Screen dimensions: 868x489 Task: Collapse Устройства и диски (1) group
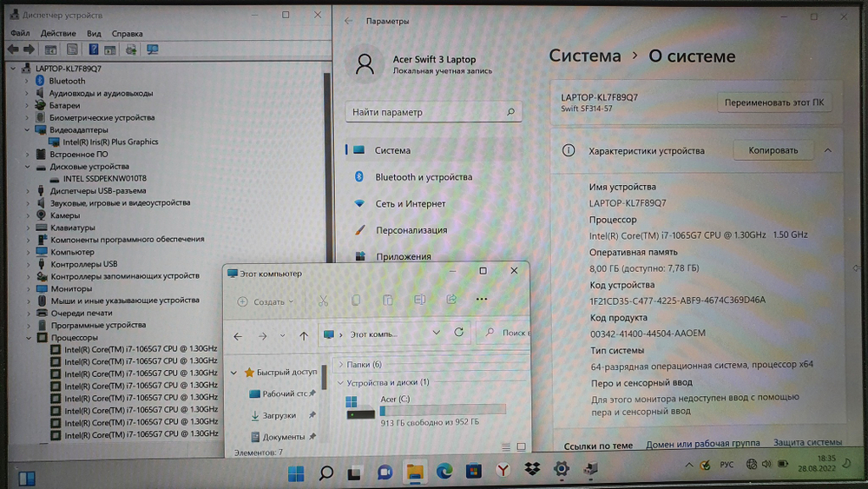[340, 383]
